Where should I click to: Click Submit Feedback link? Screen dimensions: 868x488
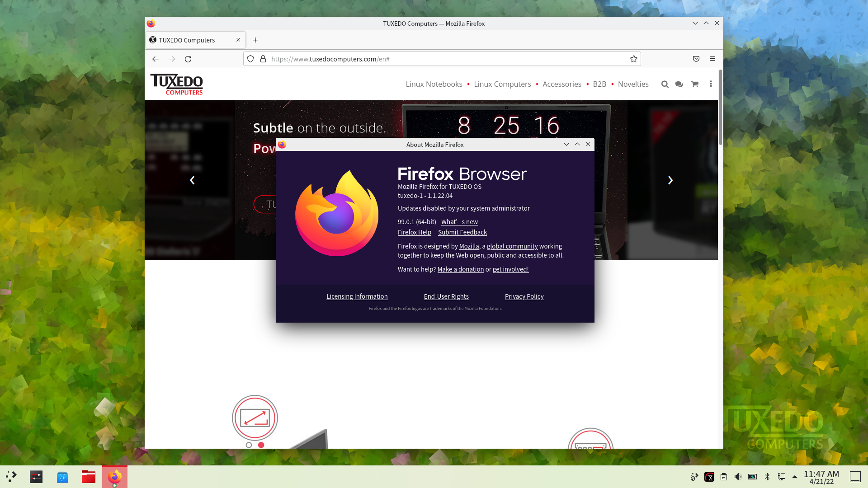(462, 232)
